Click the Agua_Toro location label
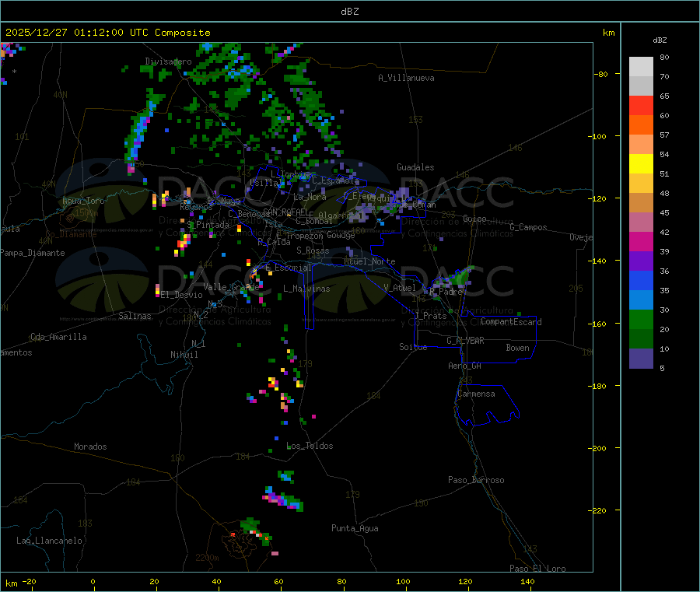 [x=83, y=201]
